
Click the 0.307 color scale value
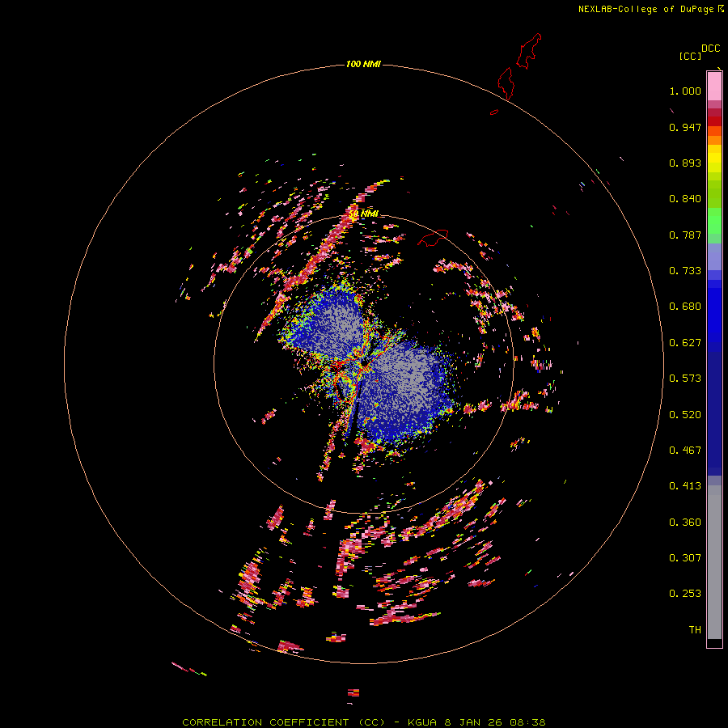coord(685,558)
